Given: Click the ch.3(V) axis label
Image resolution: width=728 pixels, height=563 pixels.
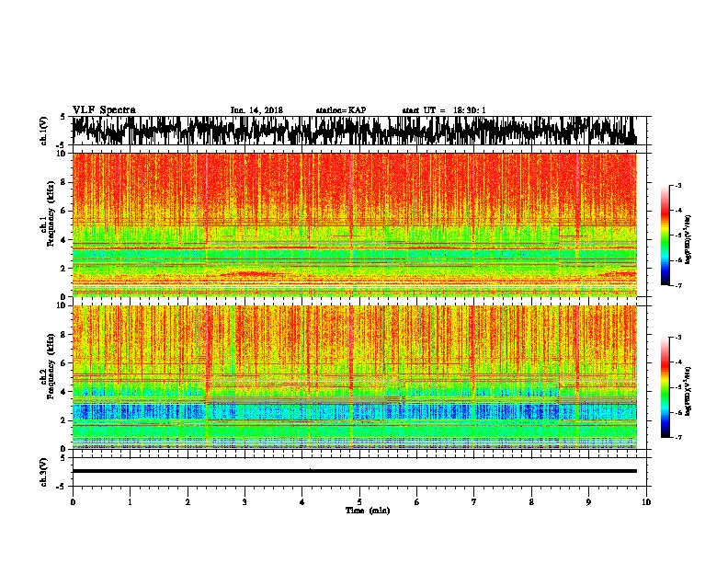Looking at the screenshot, I should click(44, 472).
